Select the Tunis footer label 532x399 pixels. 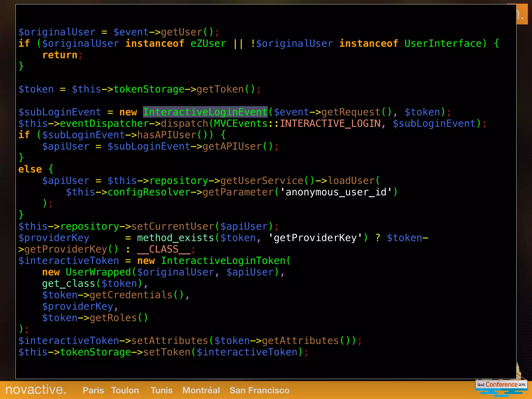pos(161,390)
